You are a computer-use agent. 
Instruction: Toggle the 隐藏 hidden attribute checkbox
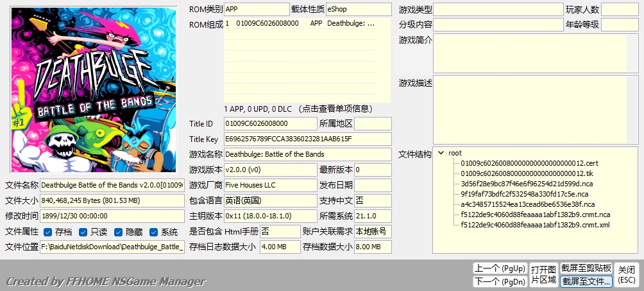click(118, 232)
